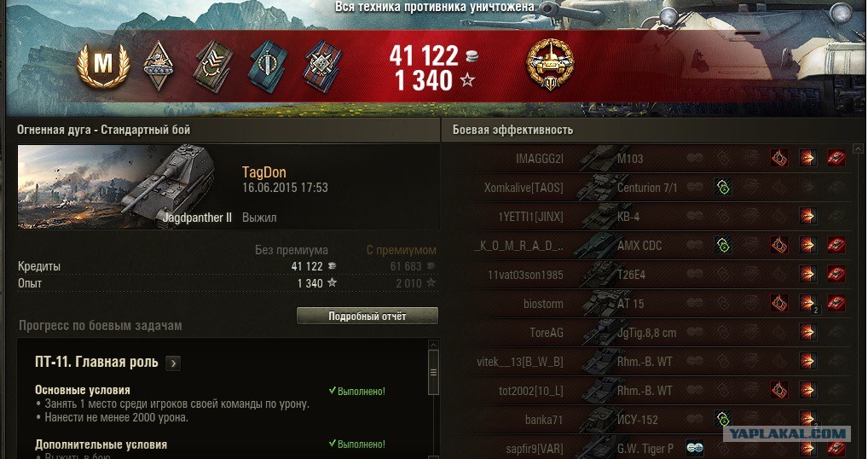
Task: Select the _K_O_M_R_A_D_ AMX CDC row
Action: (x=655, y=245)
